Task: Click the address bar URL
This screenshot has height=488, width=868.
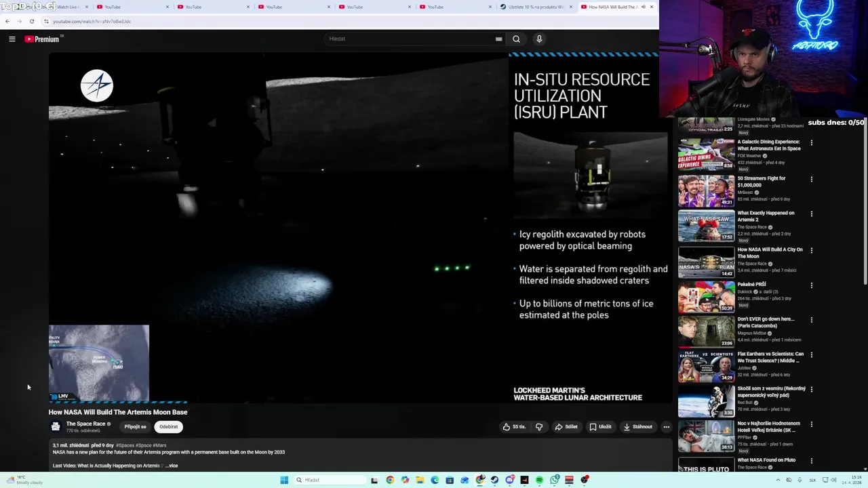Action: (92, 21)
